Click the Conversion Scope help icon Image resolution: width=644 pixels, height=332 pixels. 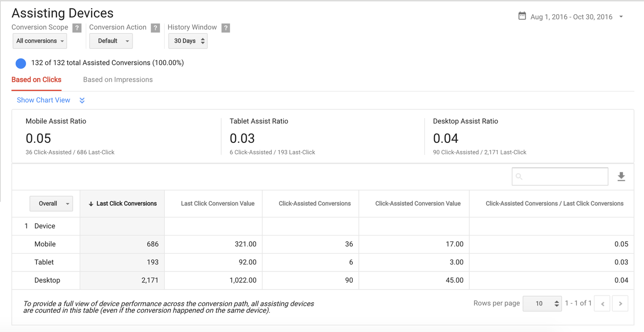pos(77,27)
